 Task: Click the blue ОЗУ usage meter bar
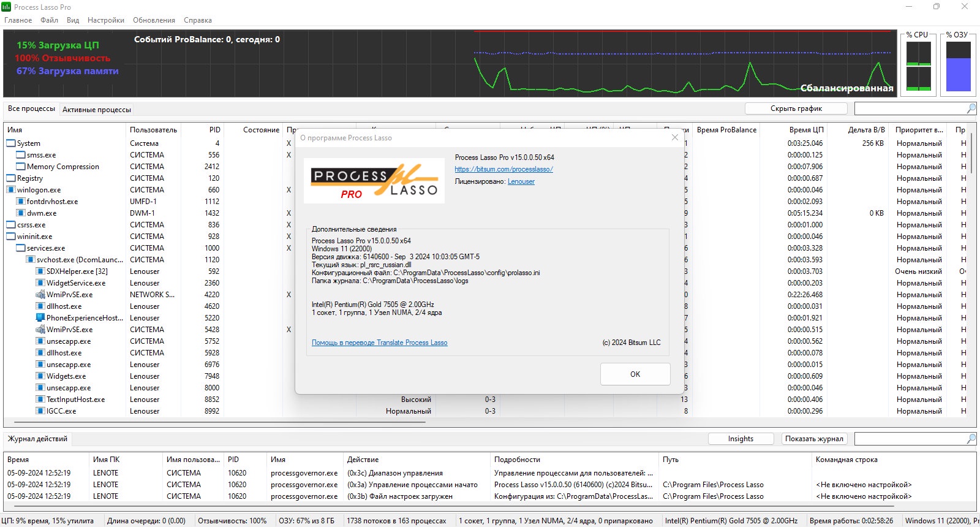pyautogui.click(x=959, y=75)
